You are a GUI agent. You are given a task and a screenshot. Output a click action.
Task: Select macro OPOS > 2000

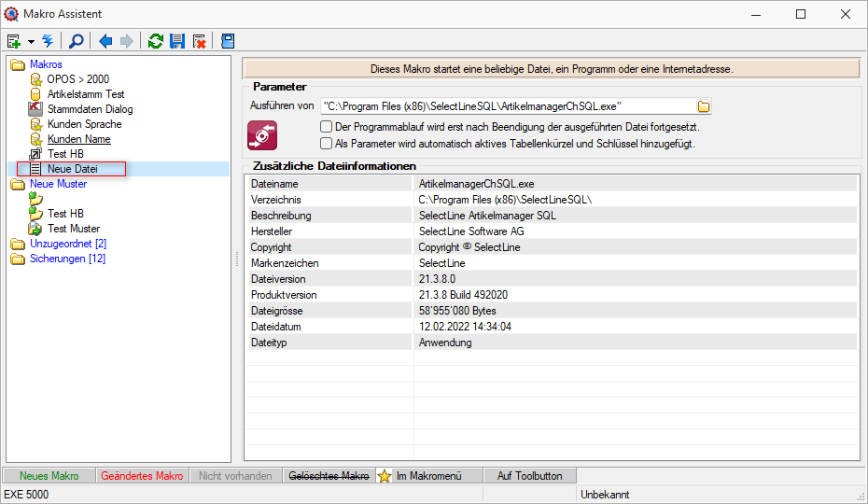(78, 79)
